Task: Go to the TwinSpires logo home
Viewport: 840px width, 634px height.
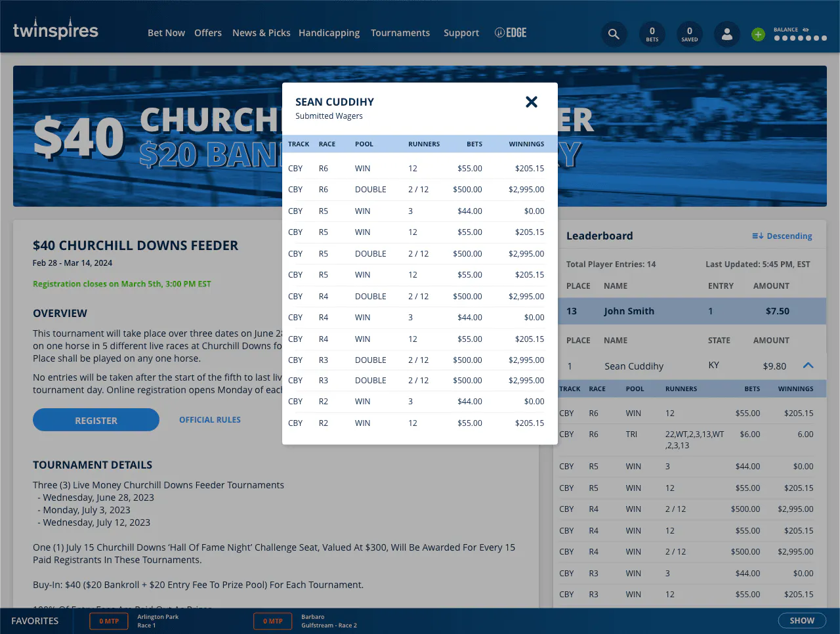Action: [x=56, y=30]
